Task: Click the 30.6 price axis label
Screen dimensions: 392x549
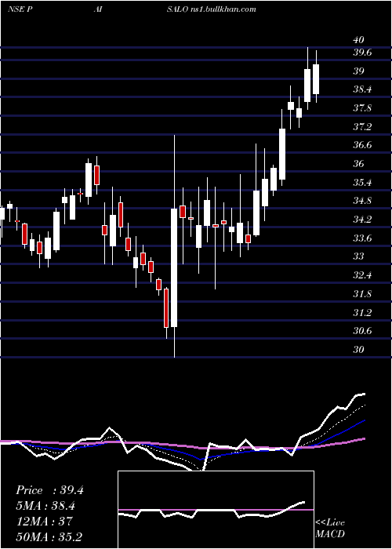Action: click(x=363, y=331)
